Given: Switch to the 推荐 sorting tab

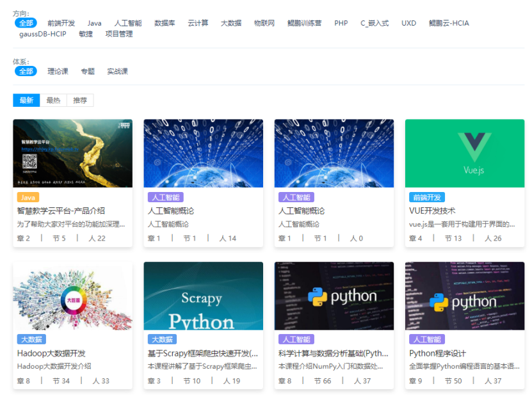Looking at the screenshot, I should coord(80,100).
